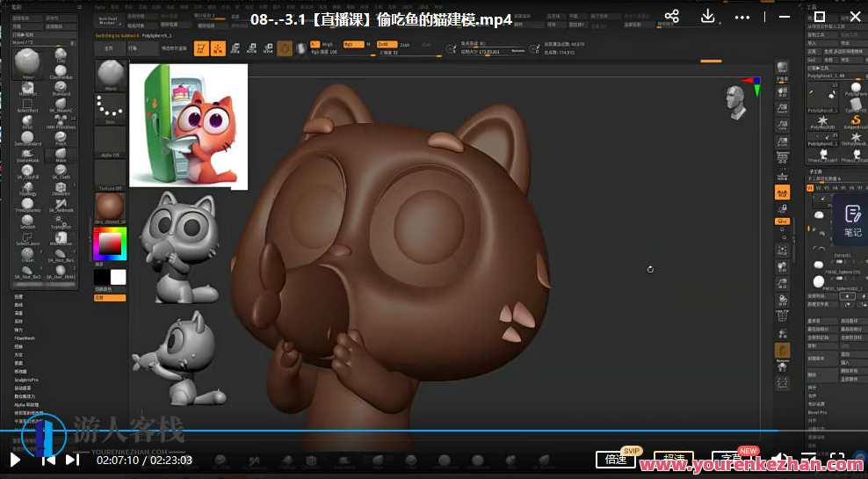The width and height of the screenshot is (868, 479).
Task: Toggle the Mrgb button
Action: click(x=327, y=44)
